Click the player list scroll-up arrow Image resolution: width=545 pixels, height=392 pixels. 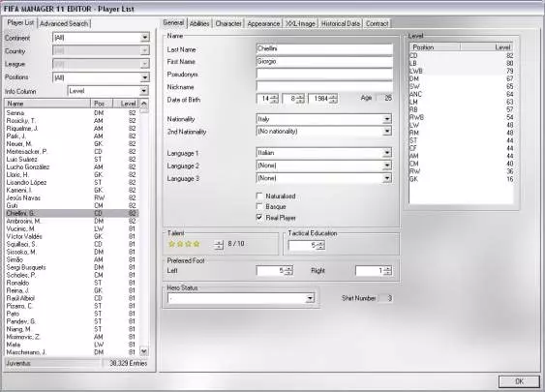144,104
